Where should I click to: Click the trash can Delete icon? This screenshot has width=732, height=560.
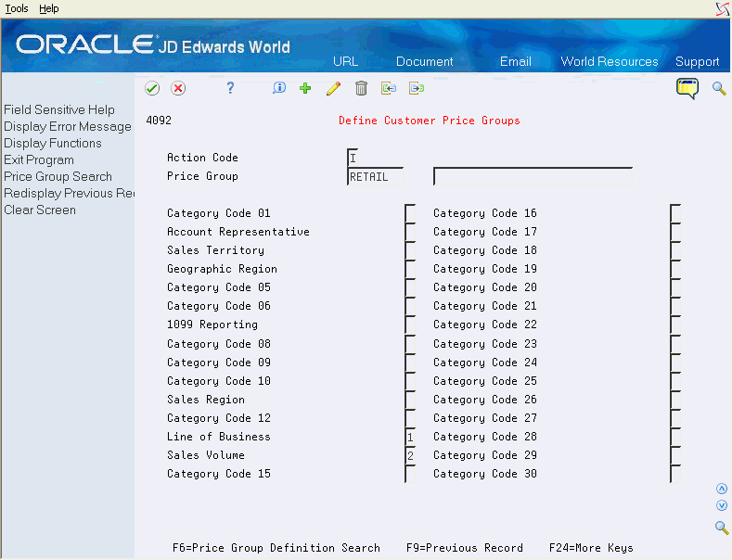click(361, 88)
